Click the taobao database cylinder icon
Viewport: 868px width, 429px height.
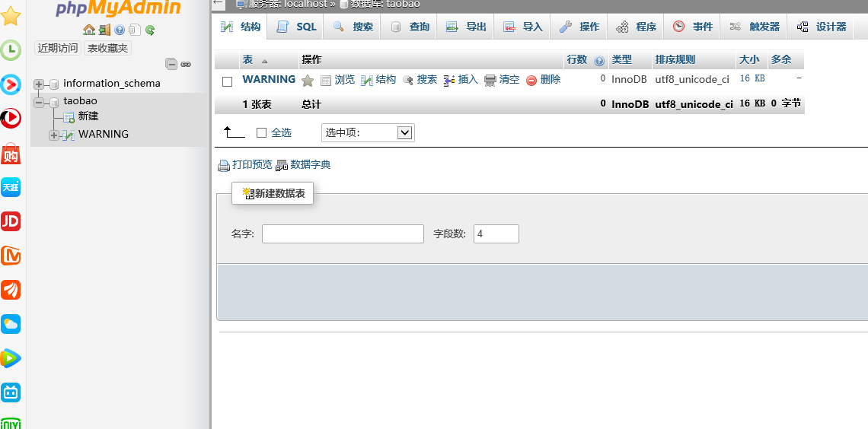point(54,102)
